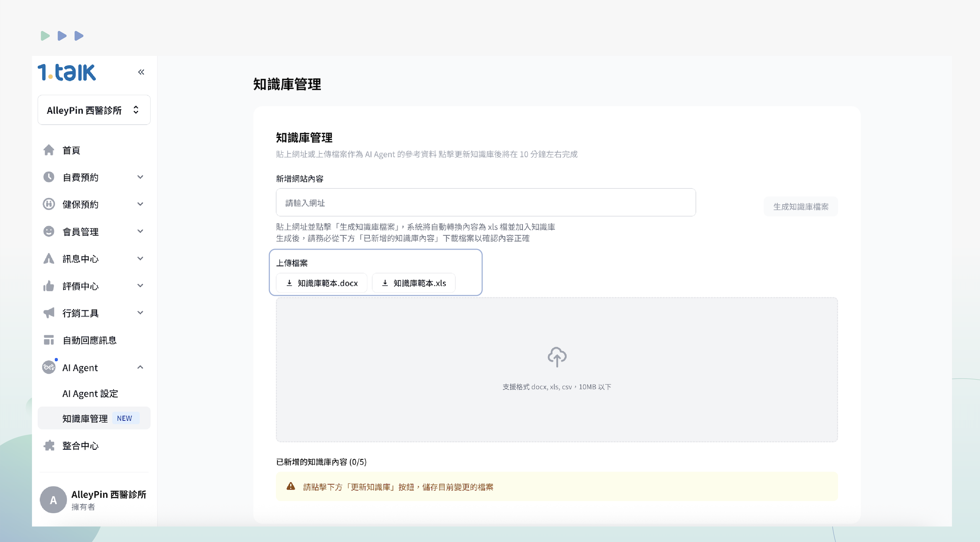Download the 知識庫範本.xls template
This screenshot has height=542, width=980.
tap(414, 283)
